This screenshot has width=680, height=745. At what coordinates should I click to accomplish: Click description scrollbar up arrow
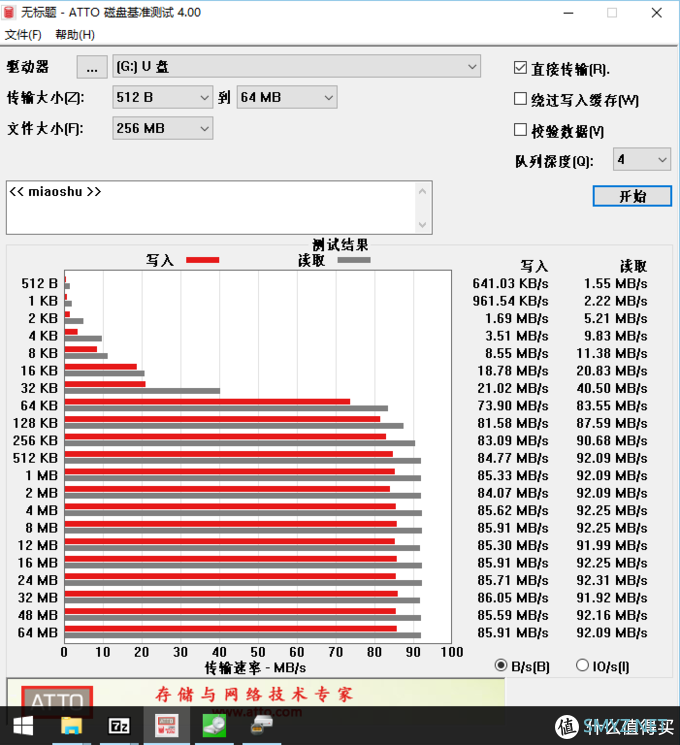tap(422, 191)
